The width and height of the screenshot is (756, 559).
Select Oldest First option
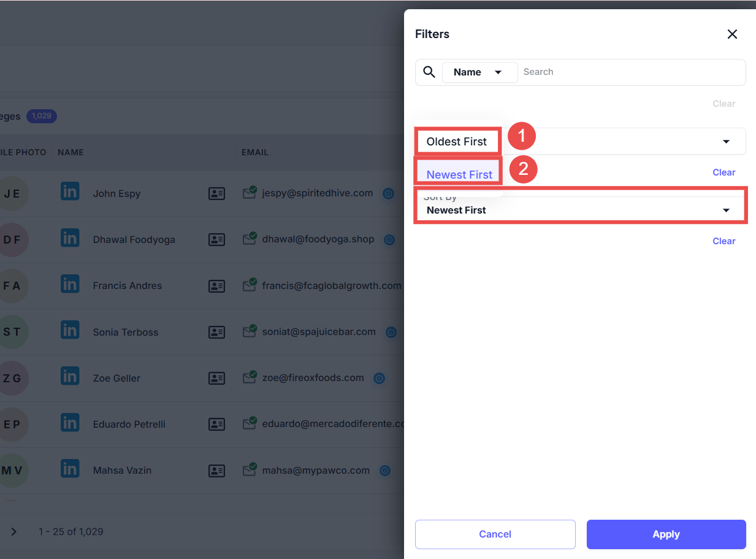(457, 142)
